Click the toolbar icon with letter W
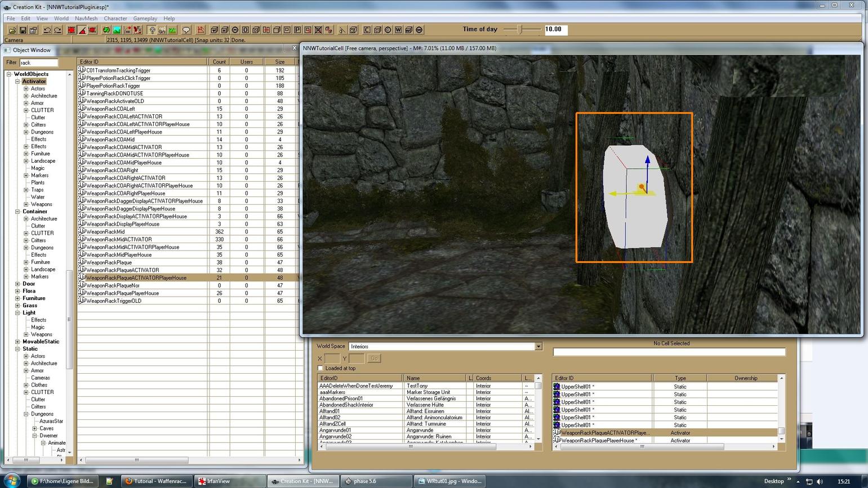This screenshot has width=868, height=488. click(398, 30)
